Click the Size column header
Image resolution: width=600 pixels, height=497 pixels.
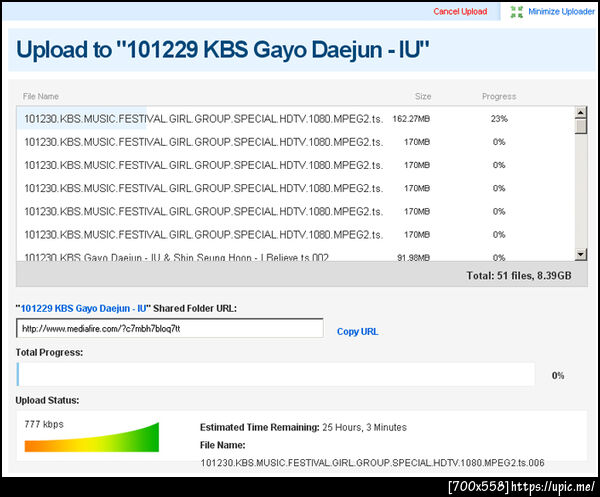click(x=423, y=96)
